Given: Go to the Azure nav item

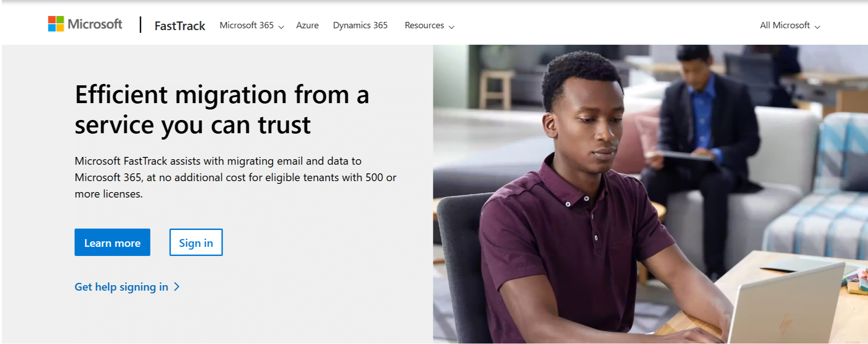Looking at the screenshot, I should pyautogui.click(x=307, y=26).
